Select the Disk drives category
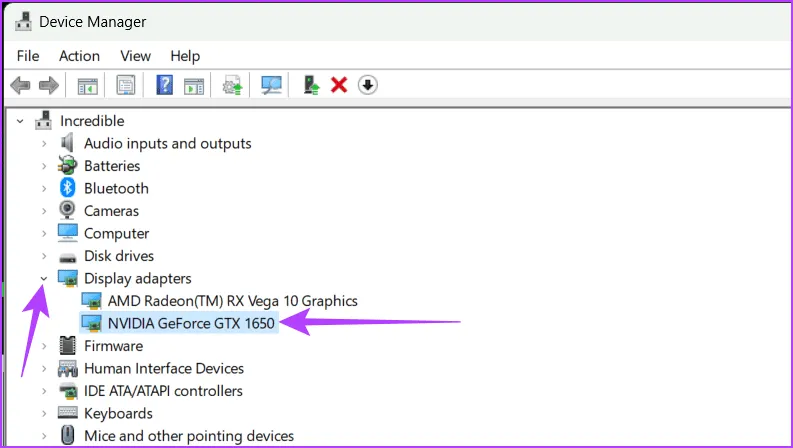The image size is (793, 448). coord(118,256)
